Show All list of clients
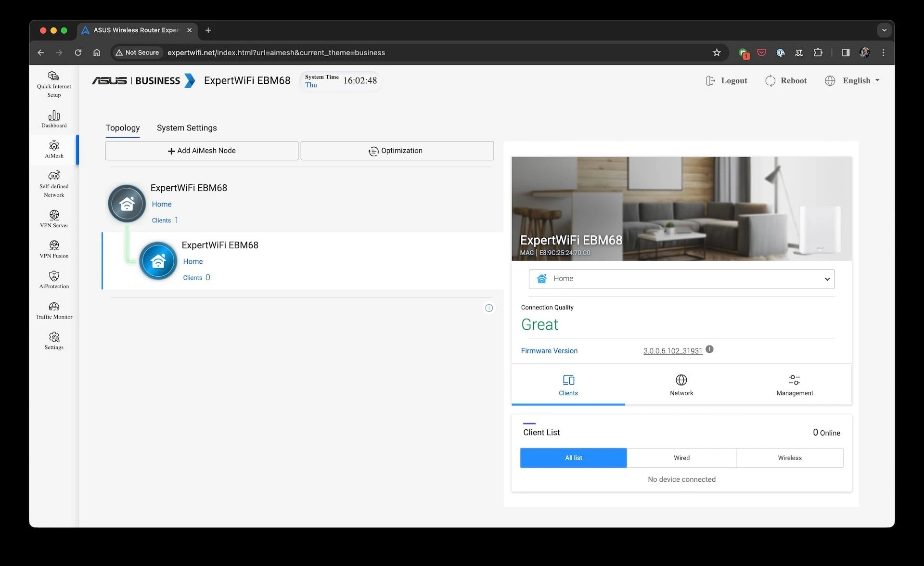The width and height of the screenshot is (924, 566). (573, 458)
